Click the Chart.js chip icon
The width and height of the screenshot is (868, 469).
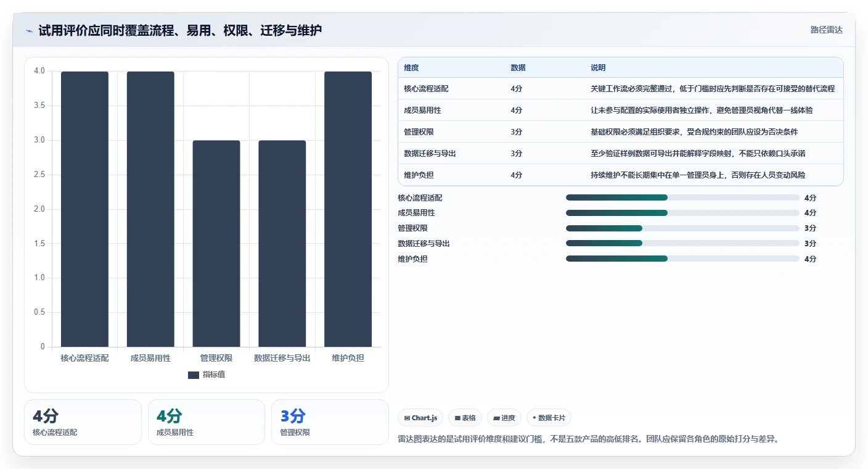coord(407,418)
